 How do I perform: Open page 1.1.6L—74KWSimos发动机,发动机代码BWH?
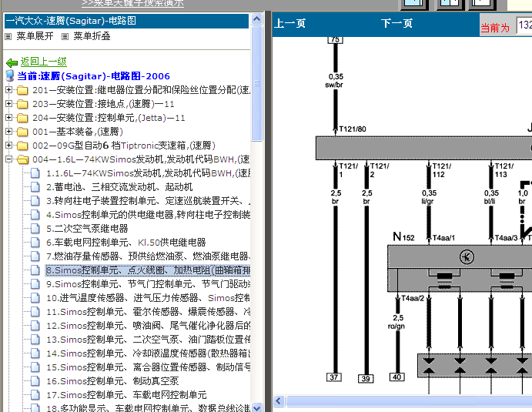tap(149, 173)
